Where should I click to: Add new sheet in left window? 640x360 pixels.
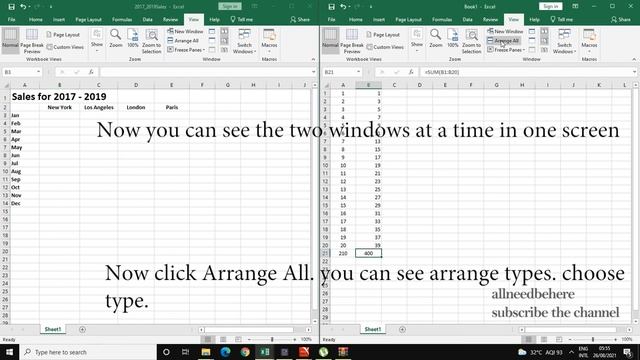(x=82, y=329)
